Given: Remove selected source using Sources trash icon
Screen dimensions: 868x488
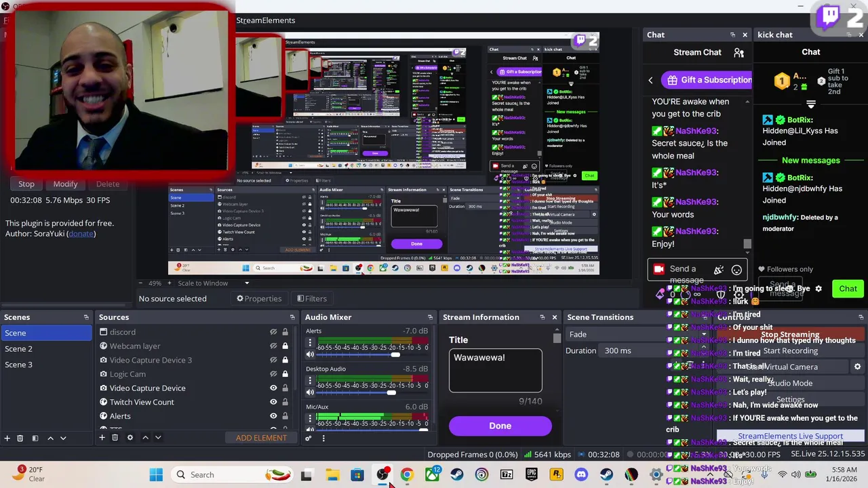Looking at the screenshot, I should (x=115, y=437).
